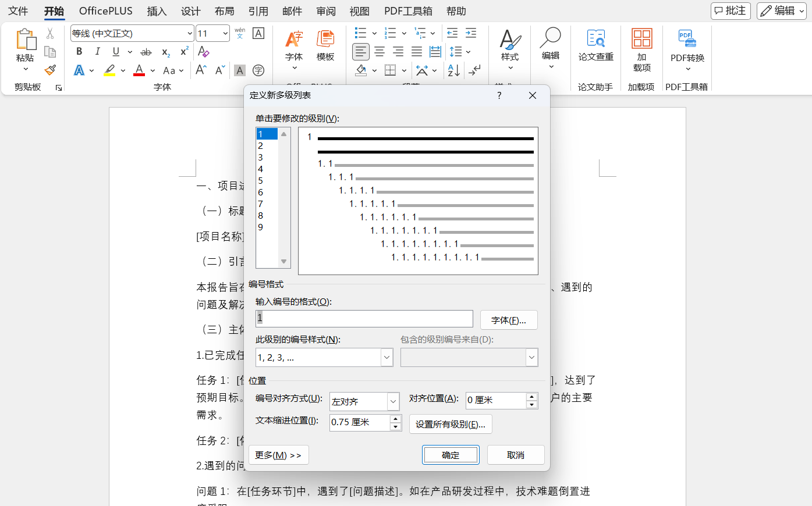Click the 设置所有级别(E)... button

pyautogui.click(x=451, y=424)
